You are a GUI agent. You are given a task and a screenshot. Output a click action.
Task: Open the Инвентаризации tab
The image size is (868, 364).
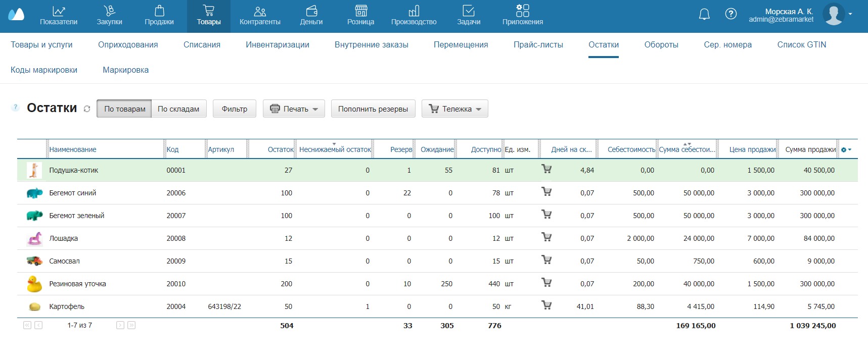277,45
